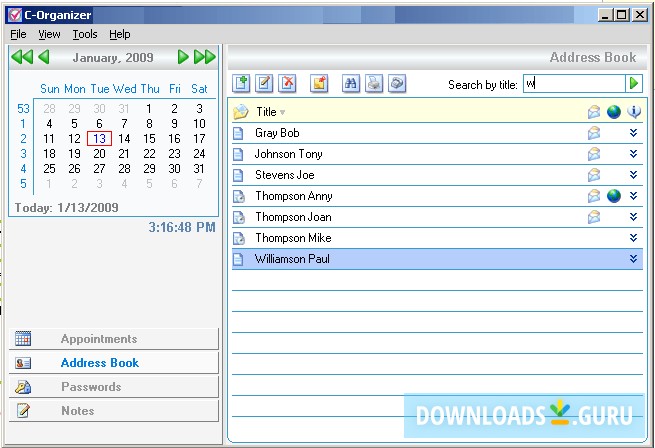Click the move to folder icon

319,83
